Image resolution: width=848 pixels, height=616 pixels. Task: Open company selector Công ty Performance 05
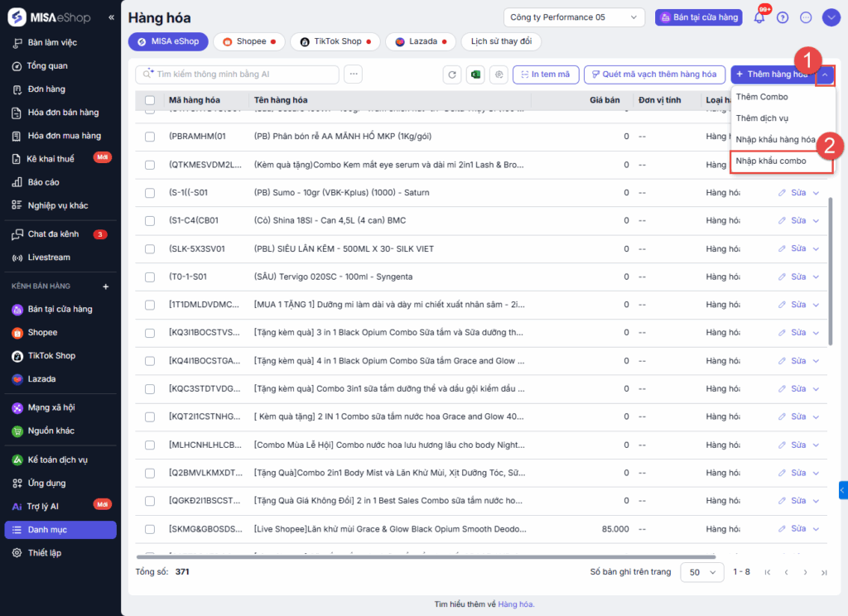pos(574,17)
